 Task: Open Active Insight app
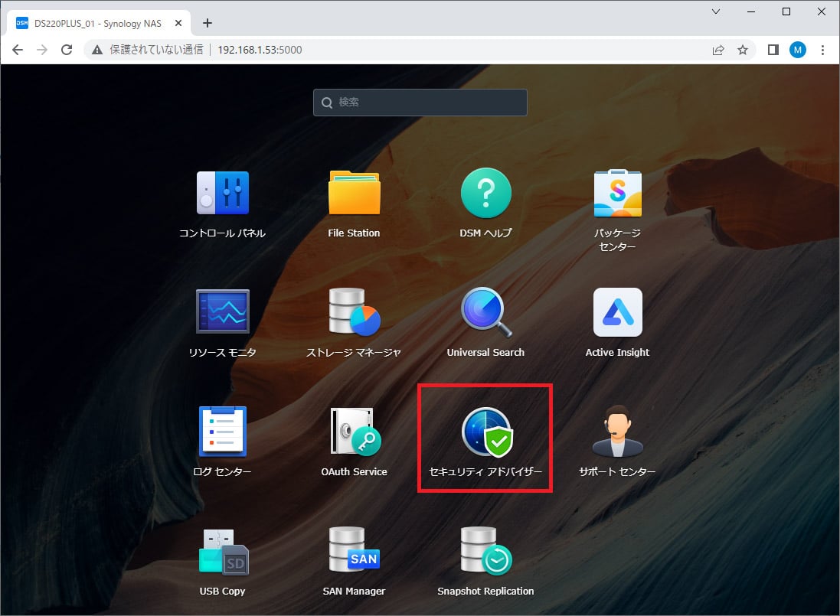(618, 312)
